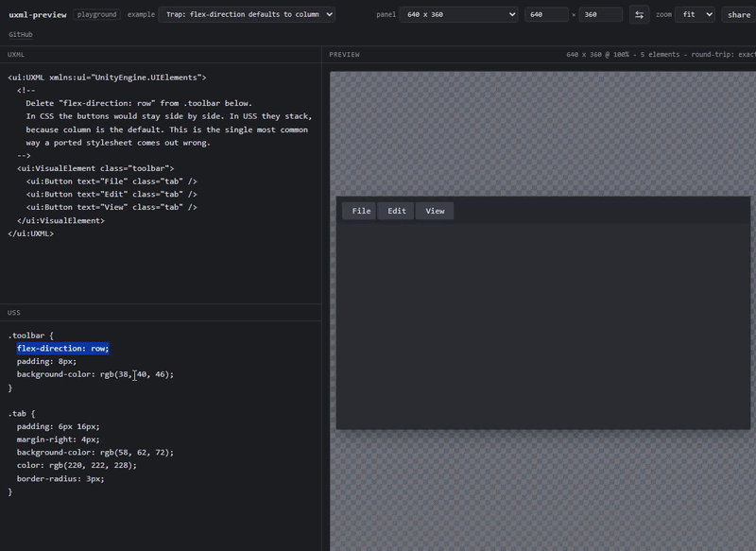756x551 pixels.
Task: Click the .toolbar selector line
Action: point(31,335)
